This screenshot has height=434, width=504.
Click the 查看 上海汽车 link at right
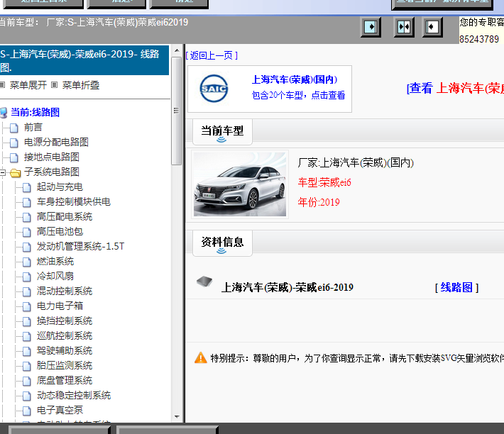(x=455, y=88)
